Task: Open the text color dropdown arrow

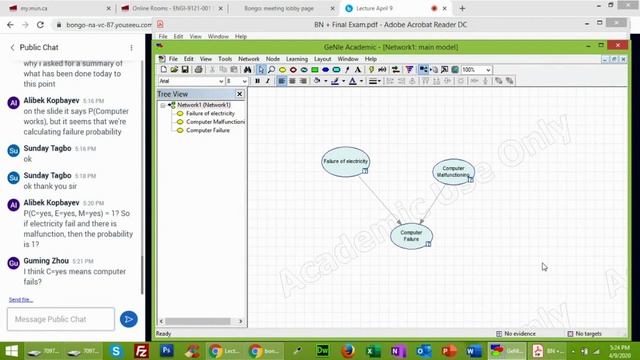Action: [361, 81]
